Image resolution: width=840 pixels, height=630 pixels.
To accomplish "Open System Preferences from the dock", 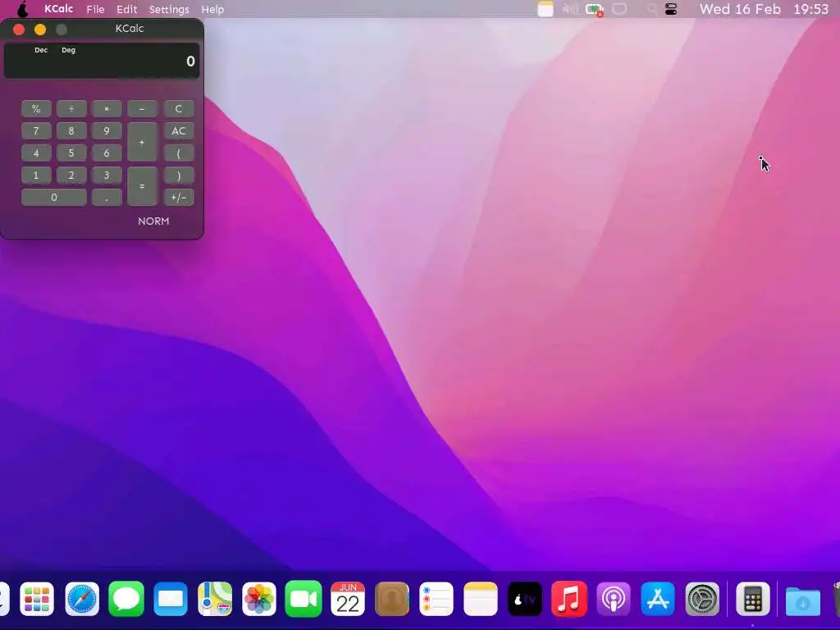I will 702,599.
